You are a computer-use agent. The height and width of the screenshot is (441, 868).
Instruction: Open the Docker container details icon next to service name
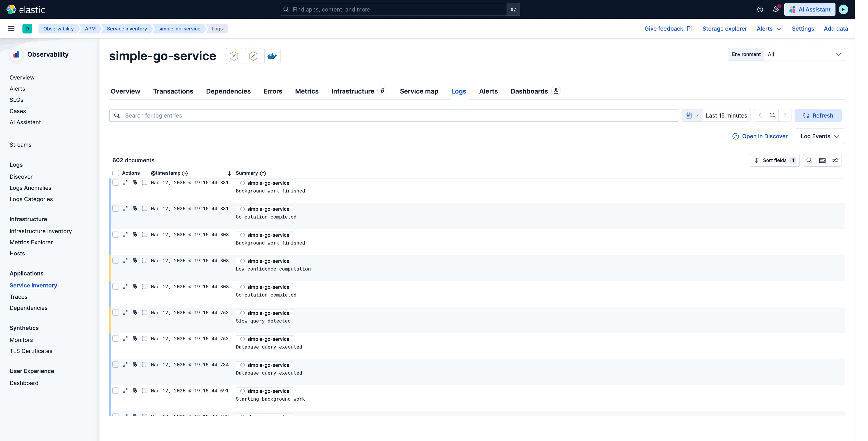point(272,56)
